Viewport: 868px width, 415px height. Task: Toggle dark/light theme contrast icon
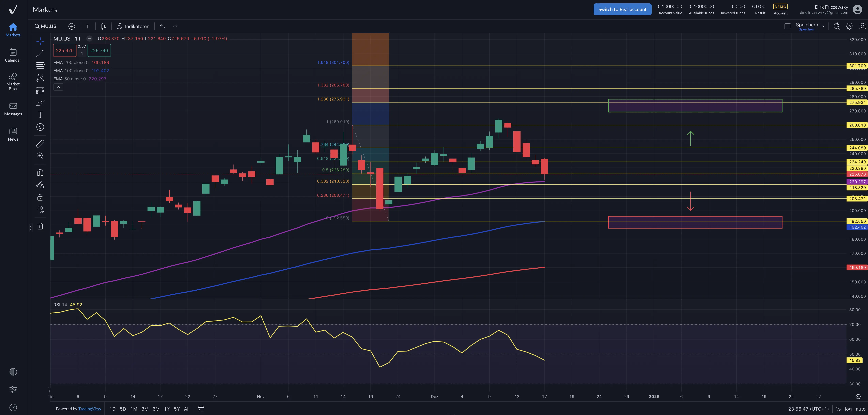coord(13,372)
